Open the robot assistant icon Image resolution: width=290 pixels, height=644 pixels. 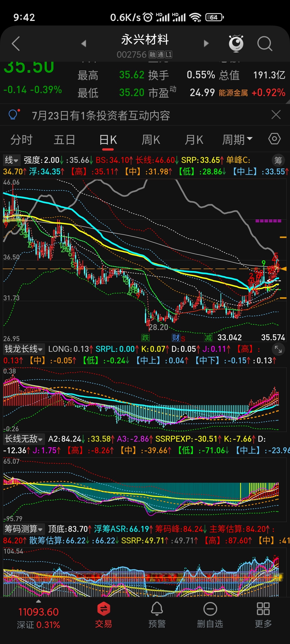(x=236, y=43)
